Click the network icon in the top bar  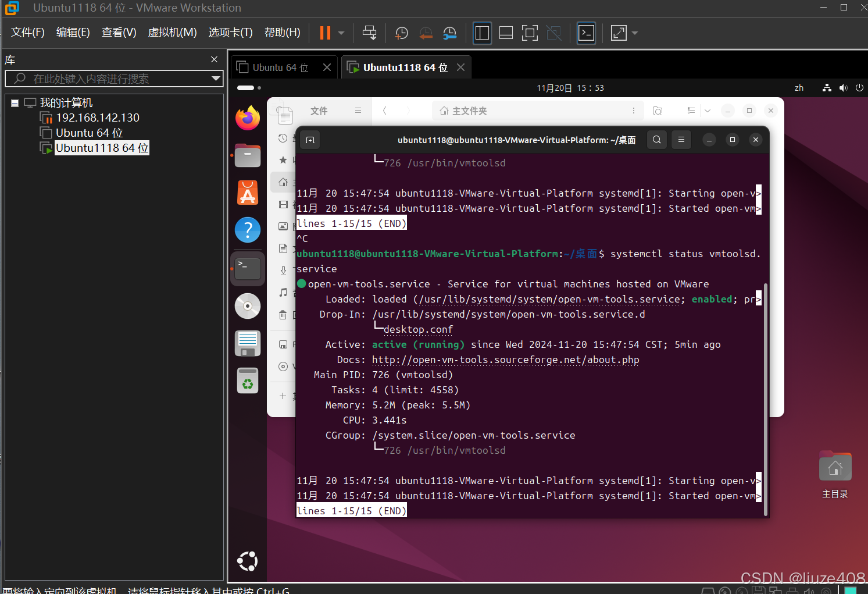827,88
